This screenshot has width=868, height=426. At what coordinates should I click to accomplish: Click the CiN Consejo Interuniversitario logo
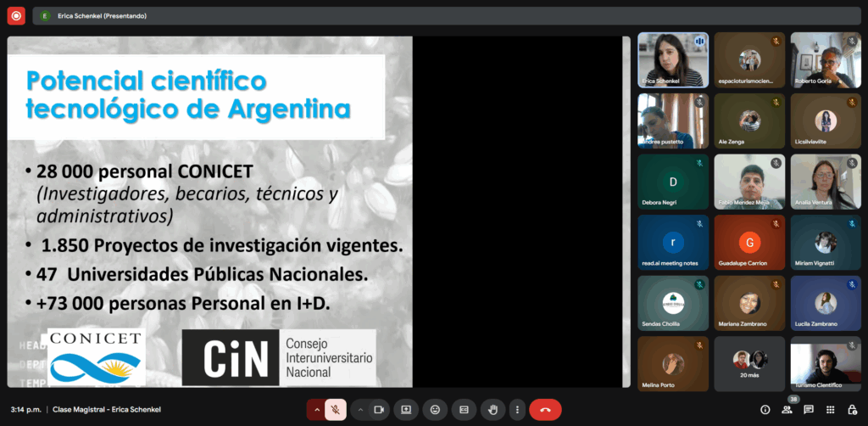pyautogui.click(x=279, y=358)
